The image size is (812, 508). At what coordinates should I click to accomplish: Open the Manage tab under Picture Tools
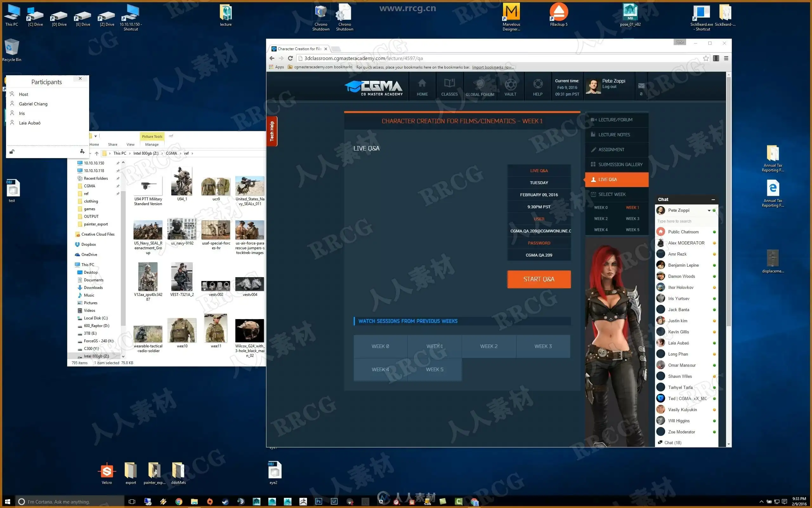[152, 144]
